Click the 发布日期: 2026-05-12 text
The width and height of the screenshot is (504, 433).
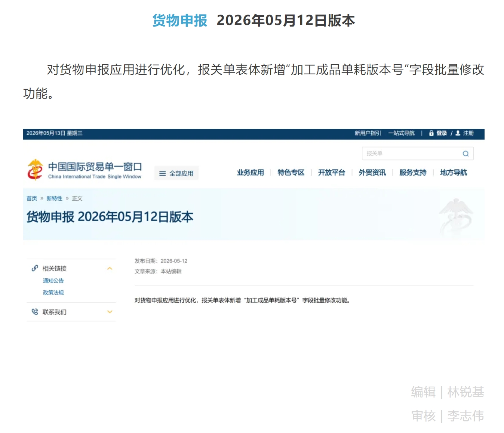(161, 261)
